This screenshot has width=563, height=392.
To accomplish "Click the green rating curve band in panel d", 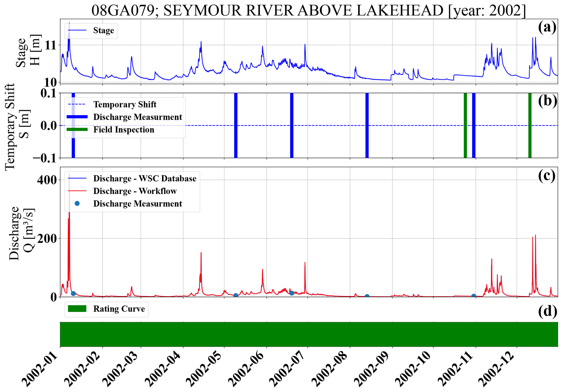I will click(x=309, y=334).
